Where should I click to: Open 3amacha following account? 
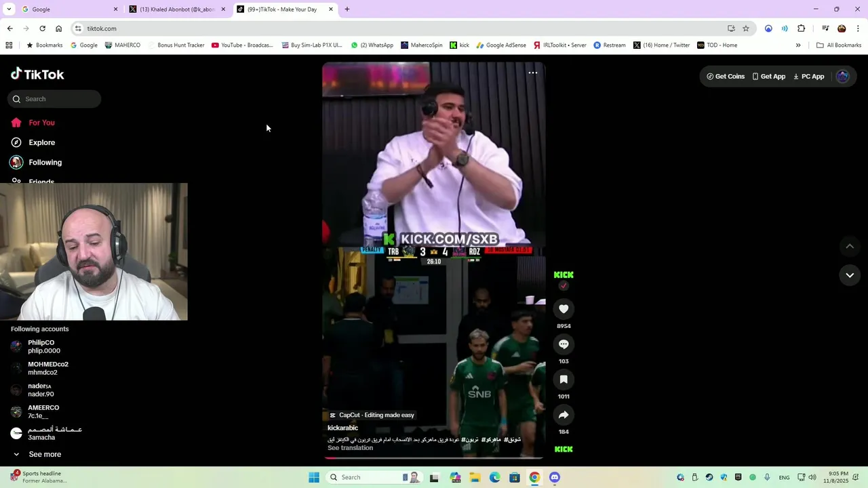coord(46,433)
